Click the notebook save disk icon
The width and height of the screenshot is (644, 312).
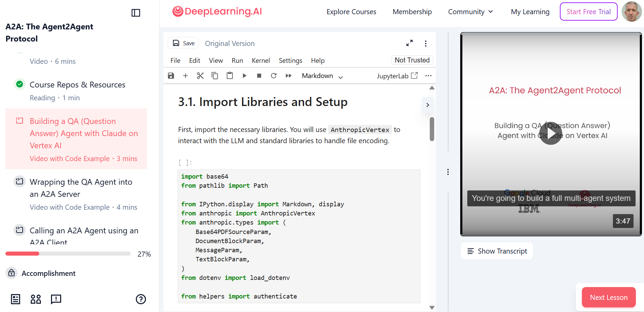click(x=171, y=76)
